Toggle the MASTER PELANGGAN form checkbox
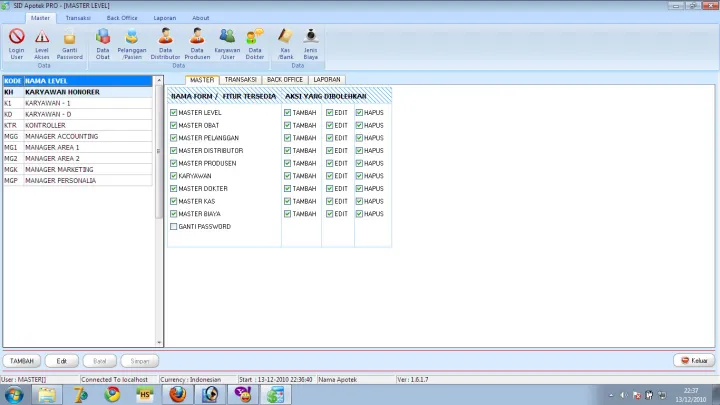 coord(174,138)
